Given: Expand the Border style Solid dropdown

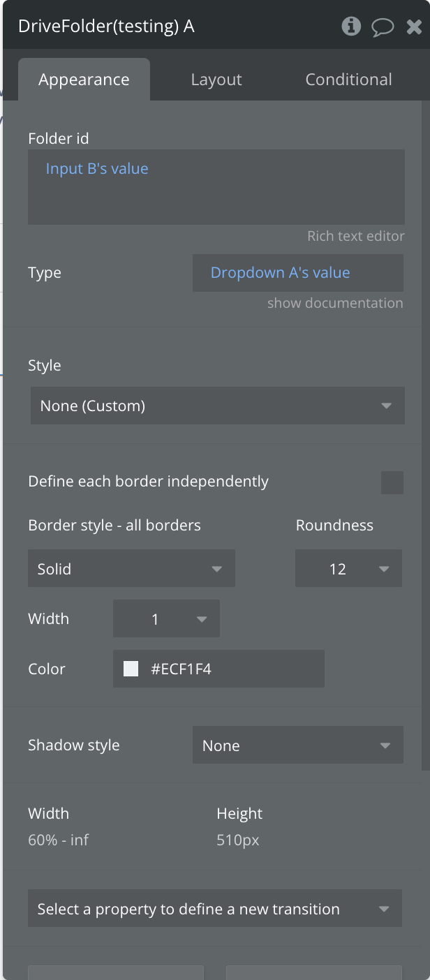Looking at the screenshot, I should [x=131, y=569].
